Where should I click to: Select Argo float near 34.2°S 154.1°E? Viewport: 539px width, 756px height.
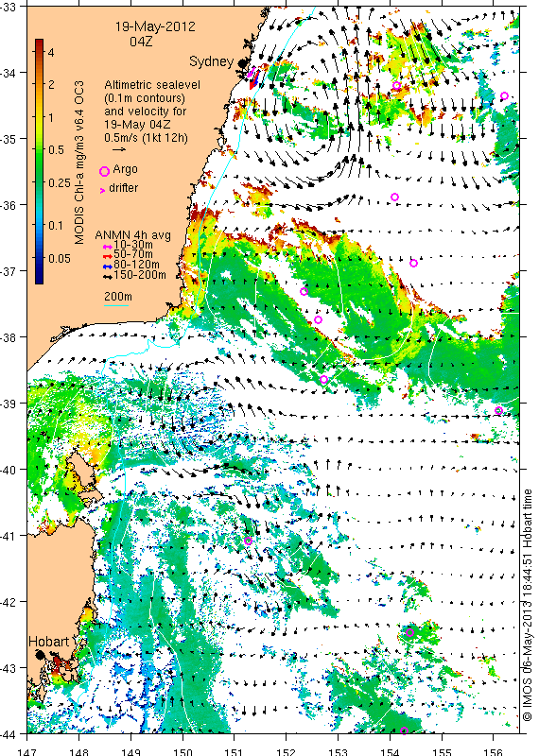[396, 86]
